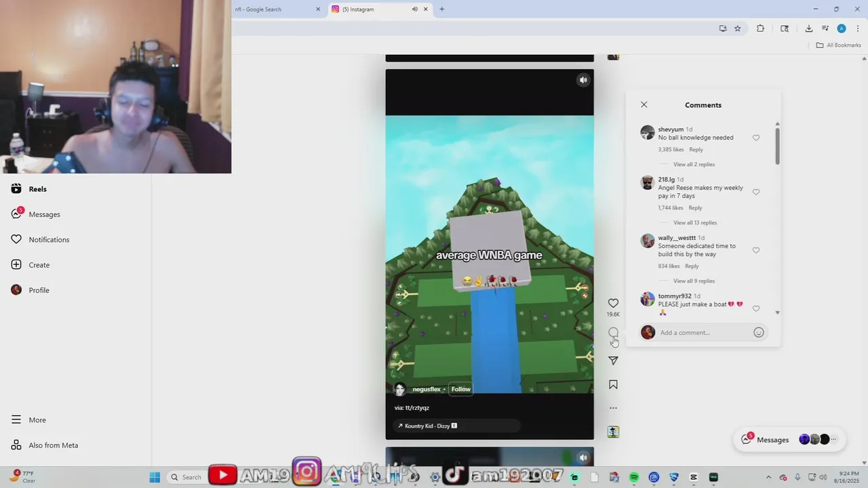Bookmark this page with the star icon
Image resolution: width=868 pixels, height=488 pixels.
(x=738, y=28)
